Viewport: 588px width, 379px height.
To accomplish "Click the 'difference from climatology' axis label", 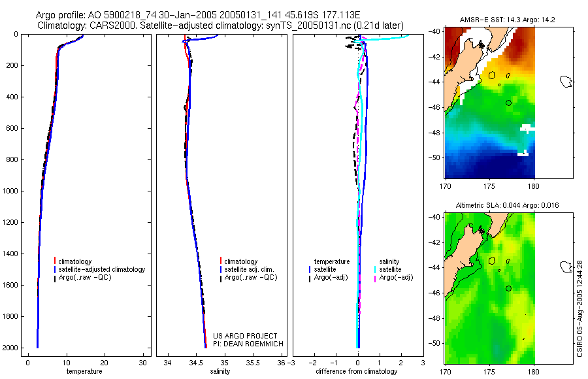I will click(357, 371).
